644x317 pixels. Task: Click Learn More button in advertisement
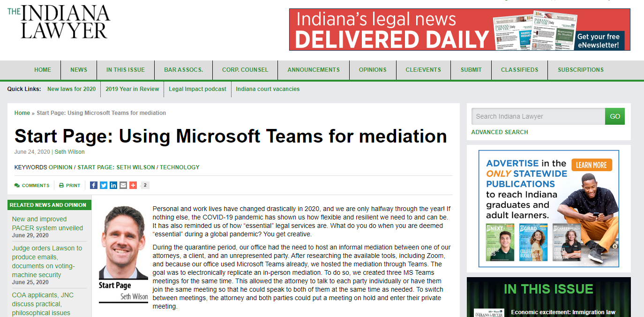point(591,165)
